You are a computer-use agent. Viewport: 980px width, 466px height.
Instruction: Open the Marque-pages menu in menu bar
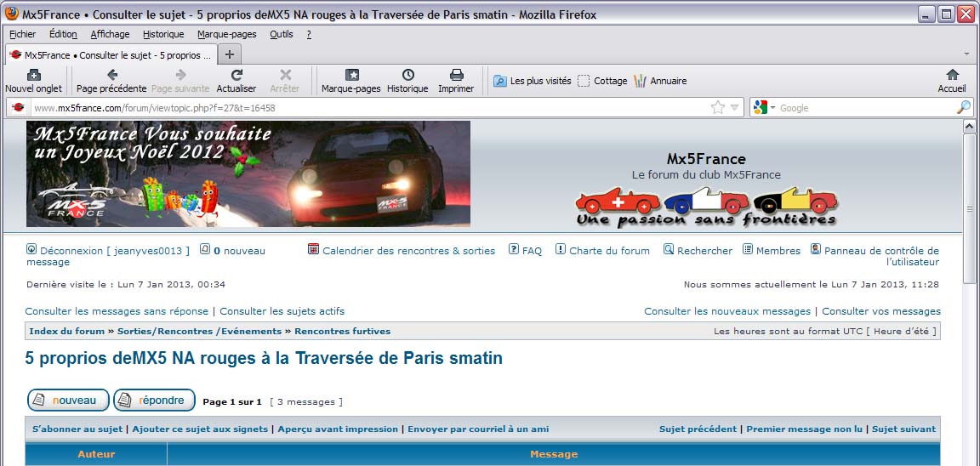coord(227,34)
